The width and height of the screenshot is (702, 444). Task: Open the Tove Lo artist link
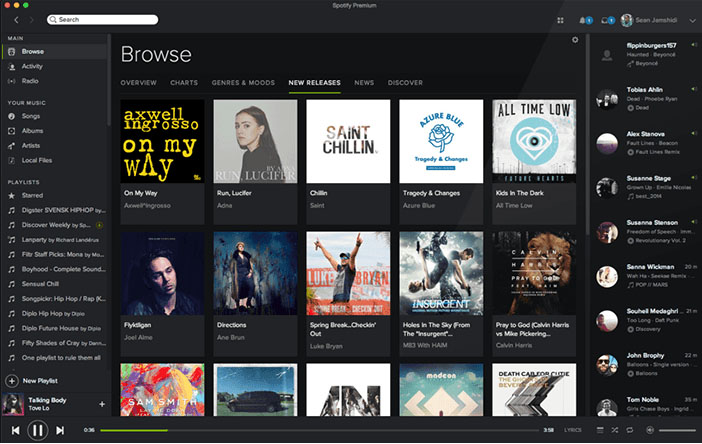pos(39,409)
